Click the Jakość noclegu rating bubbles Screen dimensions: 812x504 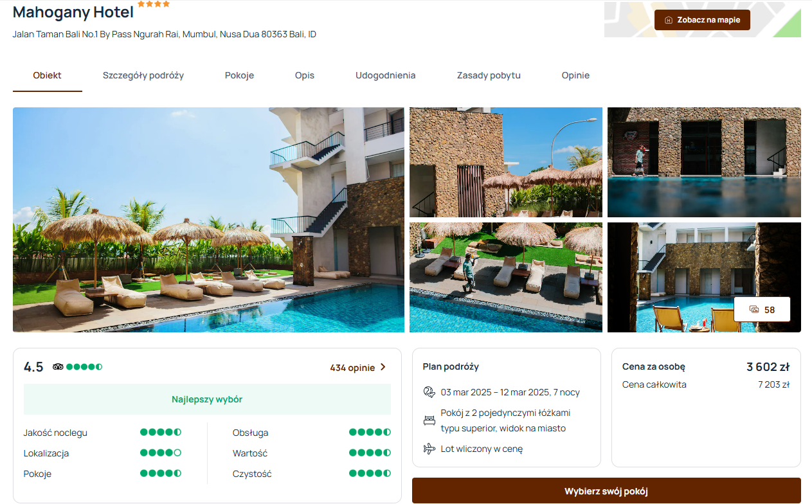tap(161, 433)
